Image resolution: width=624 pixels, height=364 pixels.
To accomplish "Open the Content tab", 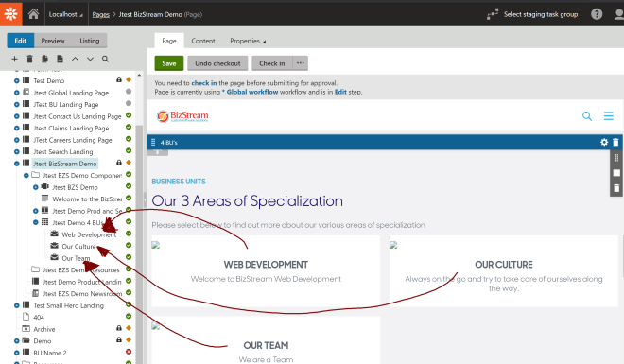I will (x=203, y=41).
